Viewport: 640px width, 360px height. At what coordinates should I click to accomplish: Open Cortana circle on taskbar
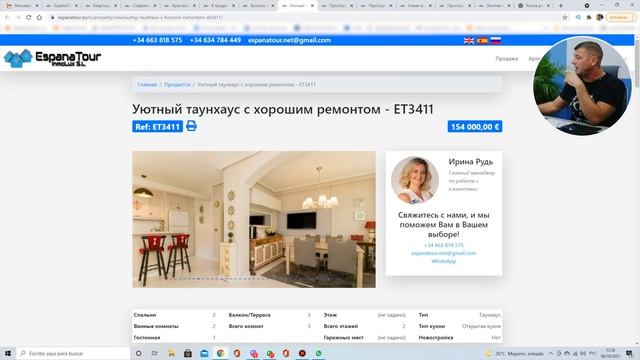click(x=138, y=353)
